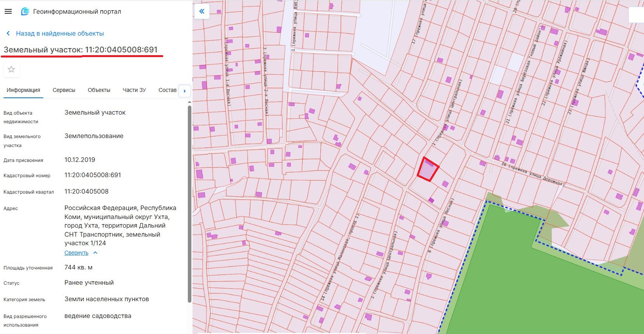Switch to the Информация tab
The image size is (644, 334).
[23, 90]
